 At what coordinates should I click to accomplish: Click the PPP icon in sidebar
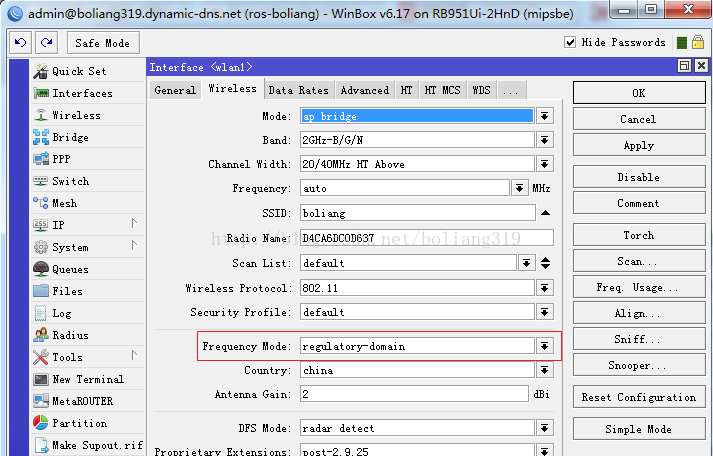point(41,159)
